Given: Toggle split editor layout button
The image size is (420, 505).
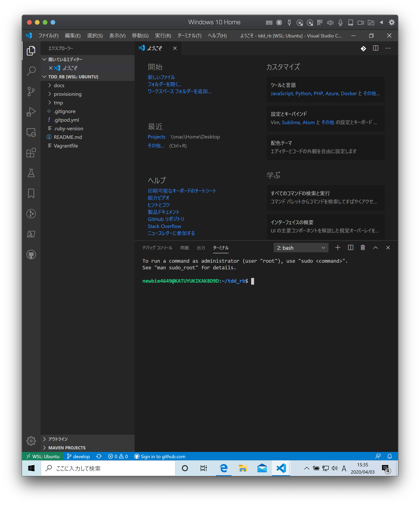Looking at the screenshot, I should click(376, 48).
